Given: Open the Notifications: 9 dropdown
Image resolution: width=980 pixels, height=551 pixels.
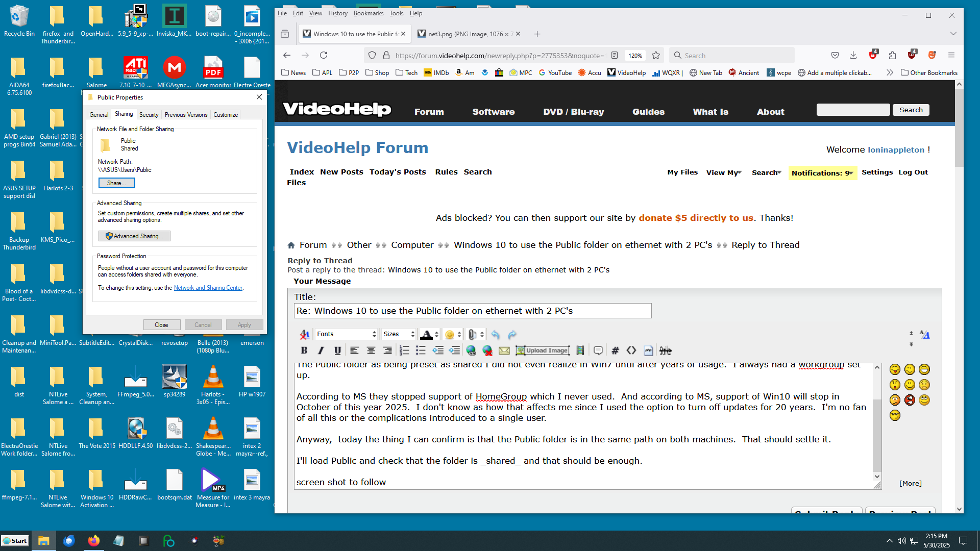Looking at the screenshot, I should point(822,173).
